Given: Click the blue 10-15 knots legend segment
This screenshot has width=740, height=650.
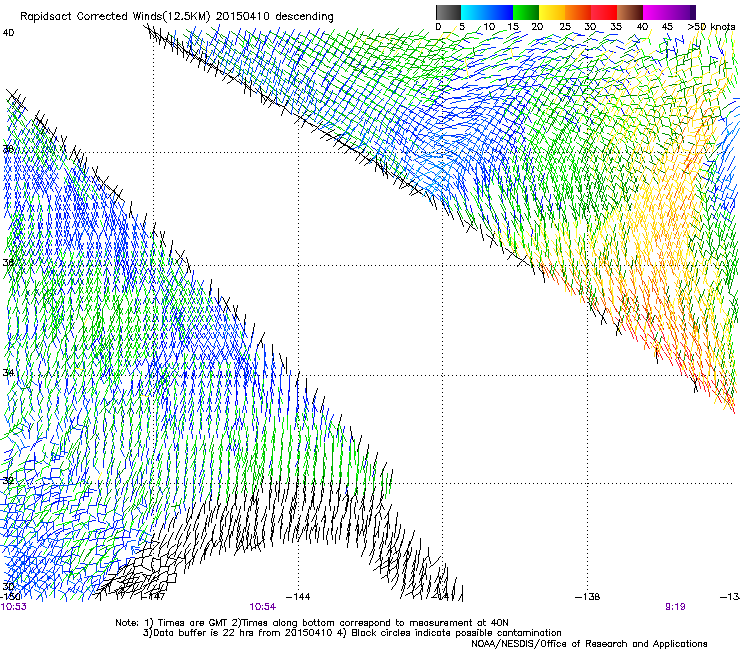Looking at the screenshot, I should coord(500,12).
